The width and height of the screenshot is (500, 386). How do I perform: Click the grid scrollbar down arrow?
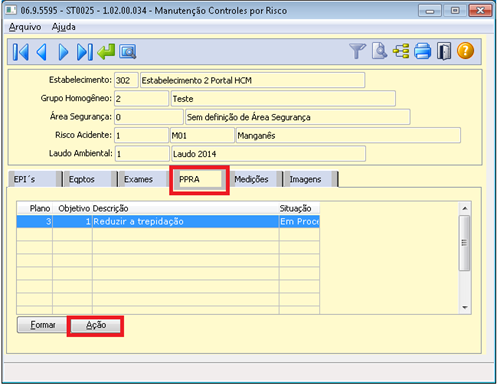tap(465, 307)
